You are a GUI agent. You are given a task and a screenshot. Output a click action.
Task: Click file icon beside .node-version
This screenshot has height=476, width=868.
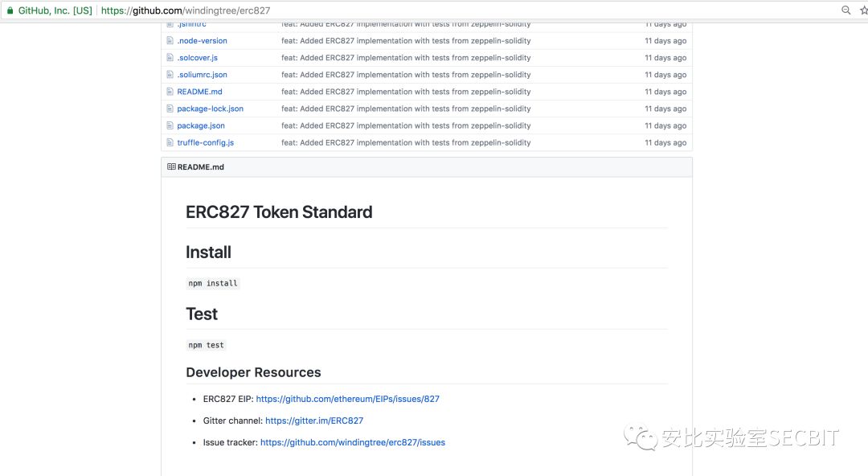(170, 40)
